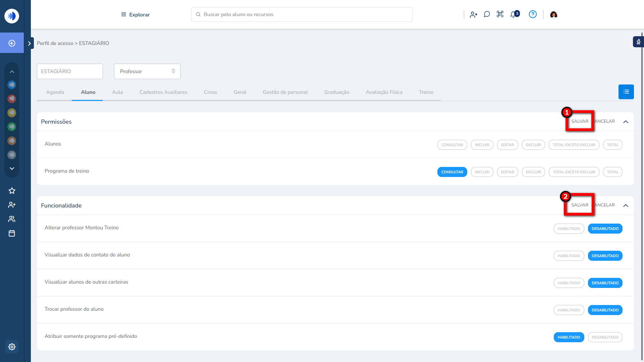
Task: Open the calendar icon in sidebar
Action: coord(12,233)
